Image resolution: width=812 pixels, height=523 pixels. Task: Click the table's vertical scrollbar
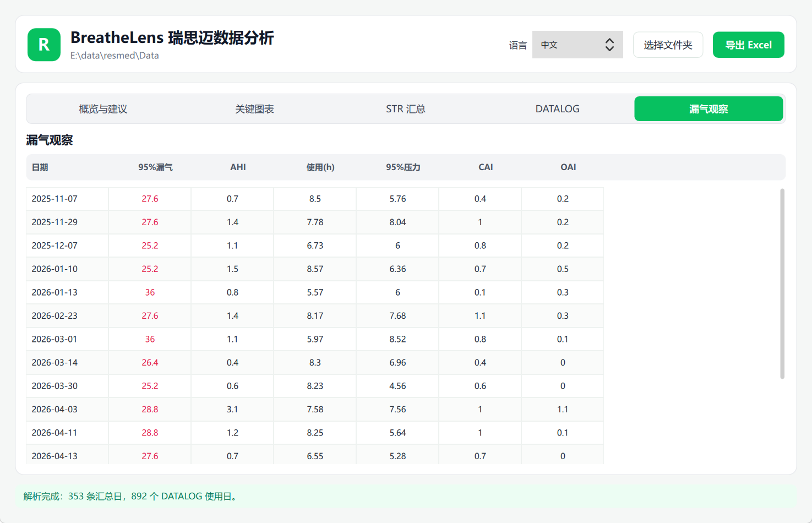pyautogui.click(x=782, y=284)
